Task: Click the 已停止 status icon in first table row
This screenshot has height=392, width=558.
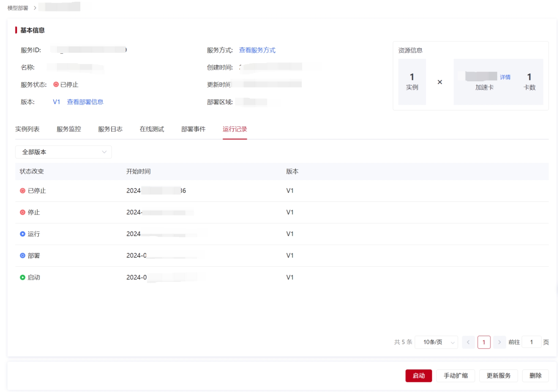Action: pos(23,191)
